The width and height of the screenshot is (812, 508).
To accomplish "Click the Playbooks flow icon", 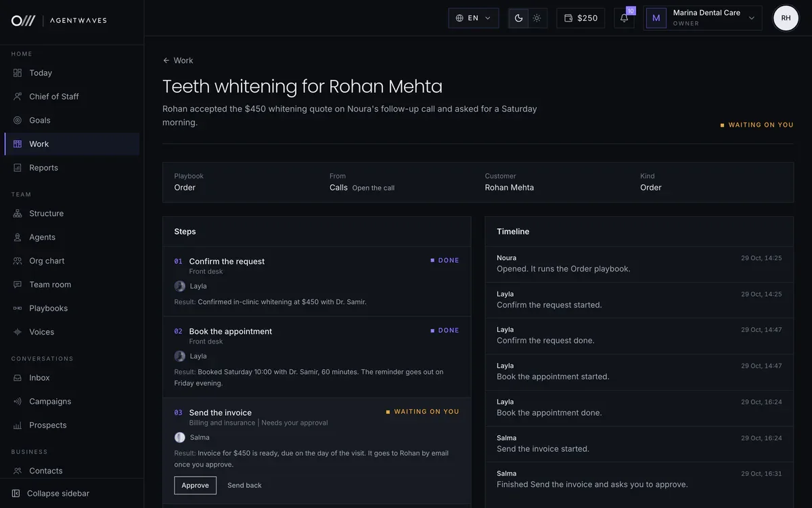I will [18, 308].
